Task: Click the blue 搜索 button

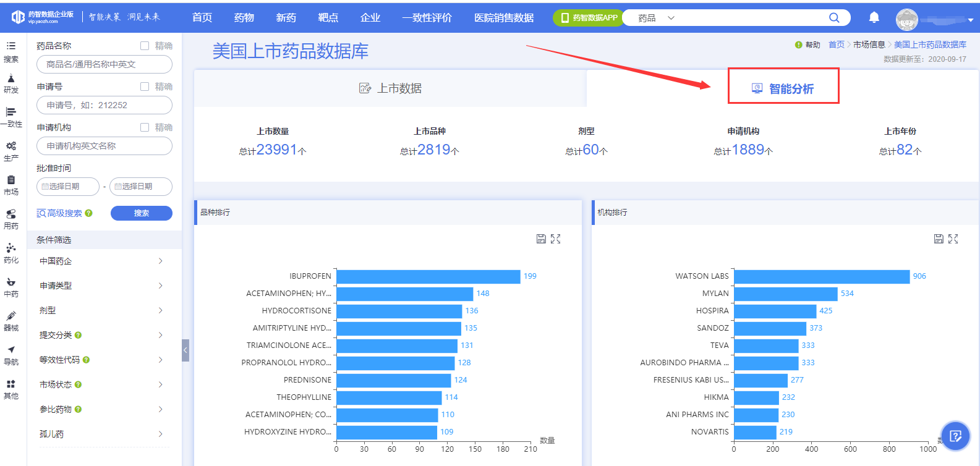Action: pyautogui.click(x=142, y=213)
